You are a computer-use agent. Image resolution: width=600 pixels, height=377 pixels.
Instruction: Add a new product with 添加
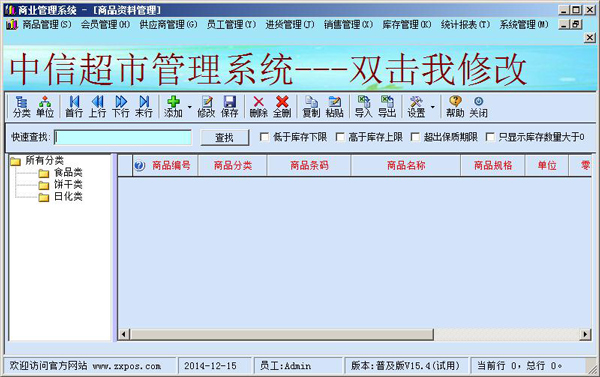(173, 106)
